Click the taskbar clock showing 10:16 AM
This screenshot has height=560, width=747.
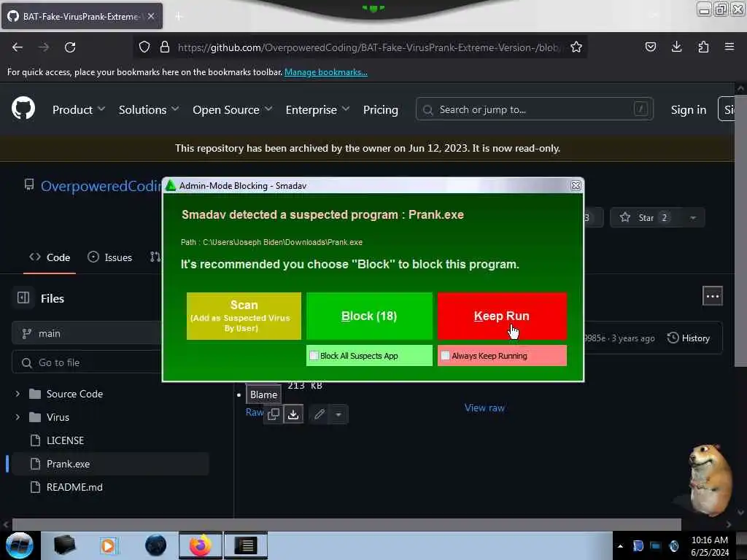(x=709, y=546)
